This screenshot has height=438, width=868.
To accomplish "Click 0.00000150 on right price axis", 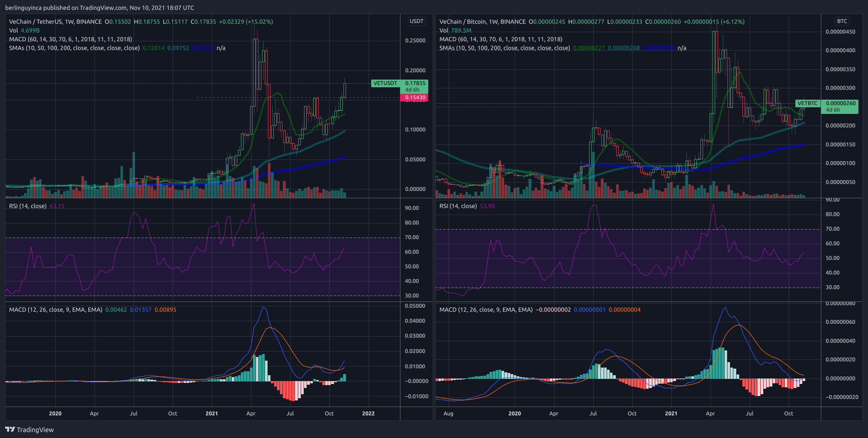I will coord(840,144).
